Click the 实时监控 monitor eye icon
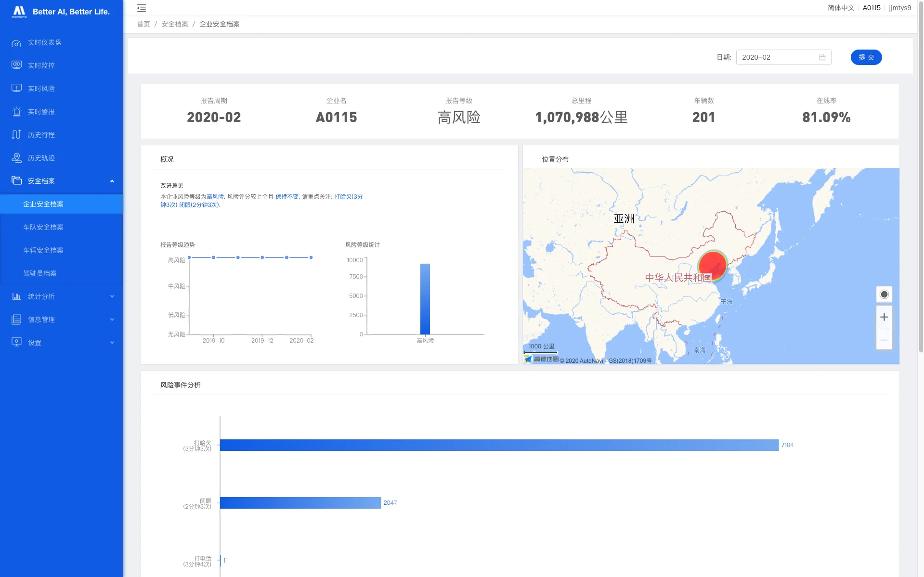924x577 pixels. pyautogui.click(x=16, y=65)
